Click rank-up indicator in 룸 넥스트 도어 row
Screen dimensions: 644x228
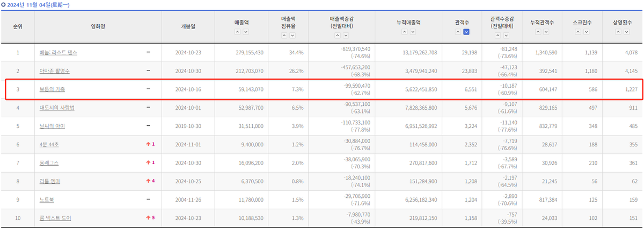click(x=150, y=218)
